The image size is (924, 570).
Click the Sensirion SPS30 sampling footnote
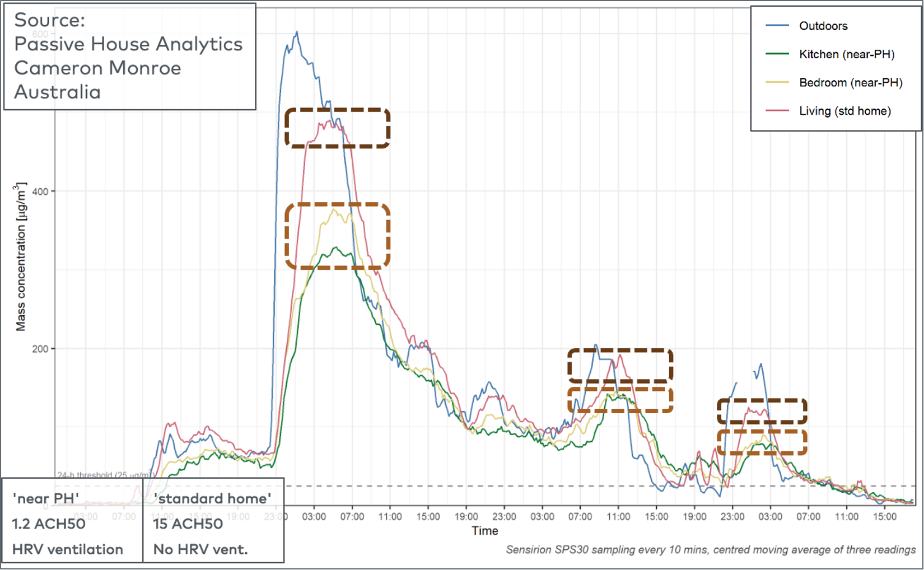coord(710,550)
